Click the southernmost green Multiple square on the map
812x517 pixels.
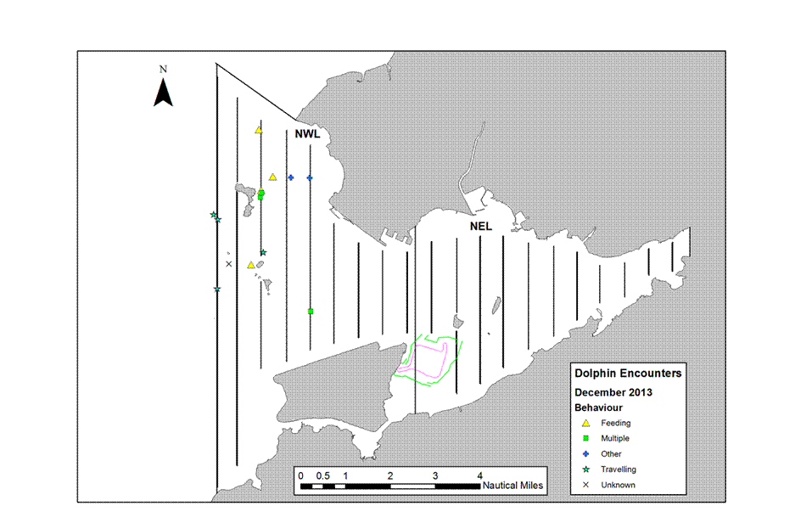pyautogui.click(x=311, y=312)
